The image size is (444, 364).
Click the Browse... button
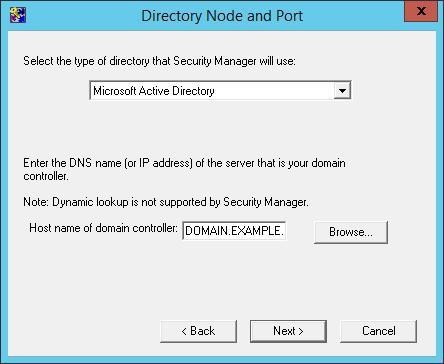click(x=351, y=232)
